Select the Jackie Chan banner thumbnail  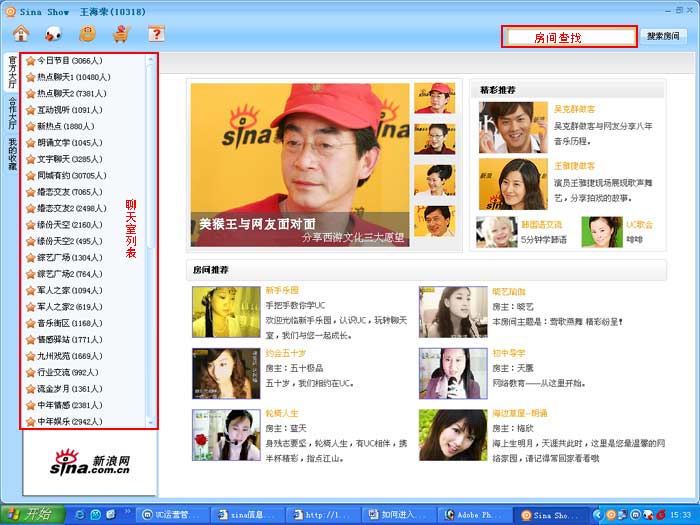tap(434, 221)
